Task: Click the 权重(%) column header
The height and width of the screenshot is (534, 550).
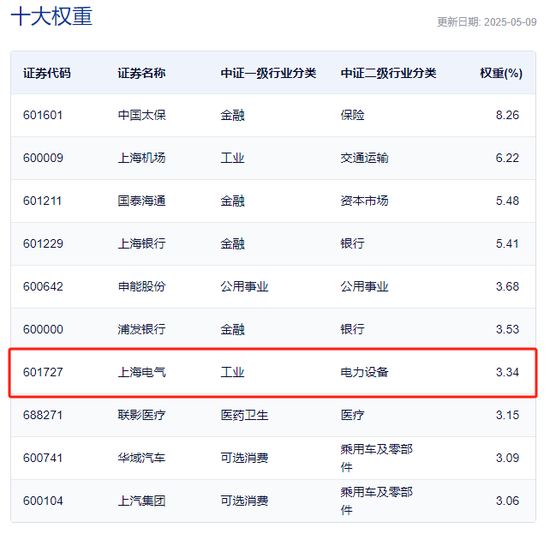Action: tap(501, 73)
